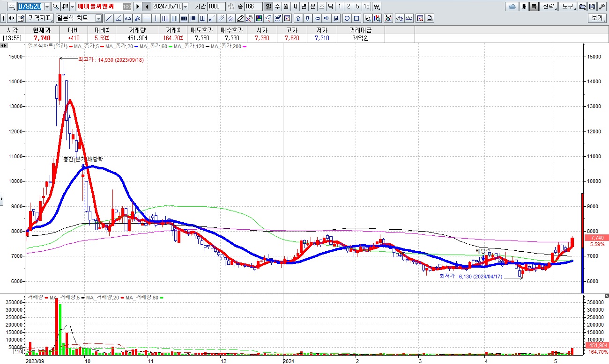The image size is (609, 364).
Task: Click the 최고가 14,930 annotation
Action: [x=111, y=60]
